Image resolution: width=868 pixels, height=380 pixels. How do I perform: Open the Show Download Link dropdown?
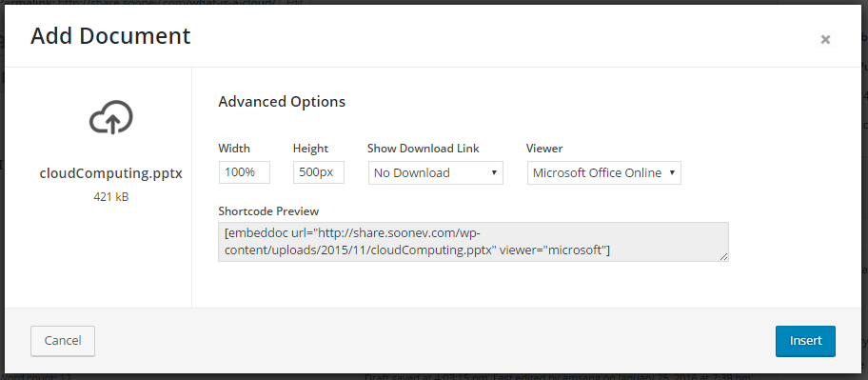(436, 172)
